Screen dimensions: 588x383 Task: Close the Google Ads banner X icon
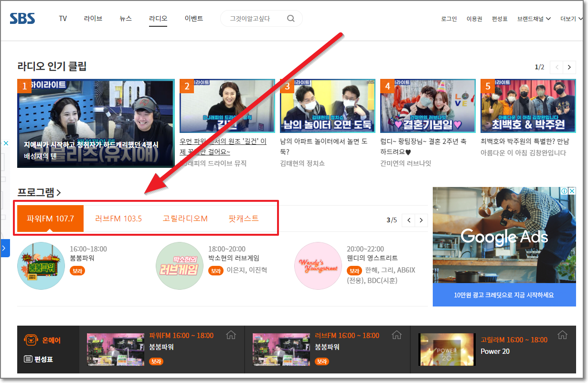coord(572,191)
